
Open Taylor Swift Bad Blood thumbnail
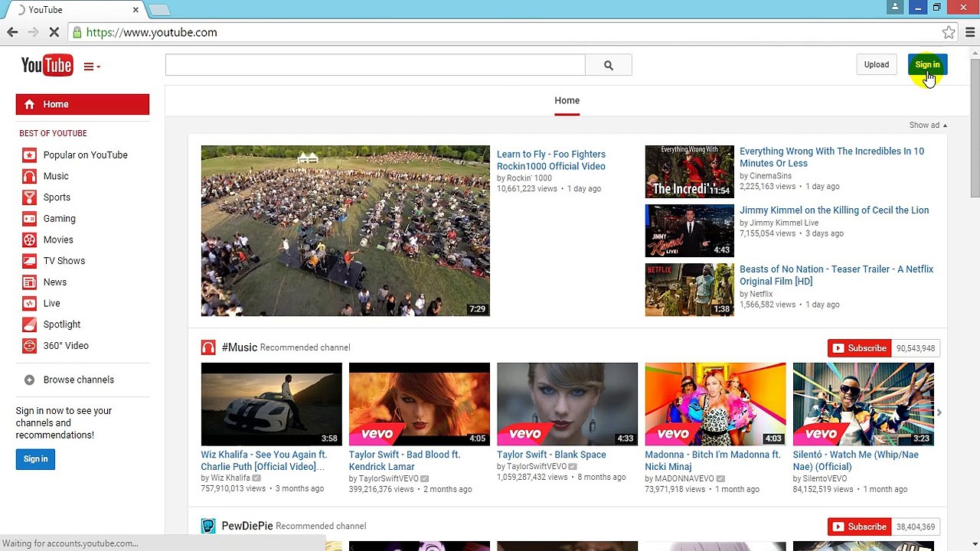pos(420,404)
